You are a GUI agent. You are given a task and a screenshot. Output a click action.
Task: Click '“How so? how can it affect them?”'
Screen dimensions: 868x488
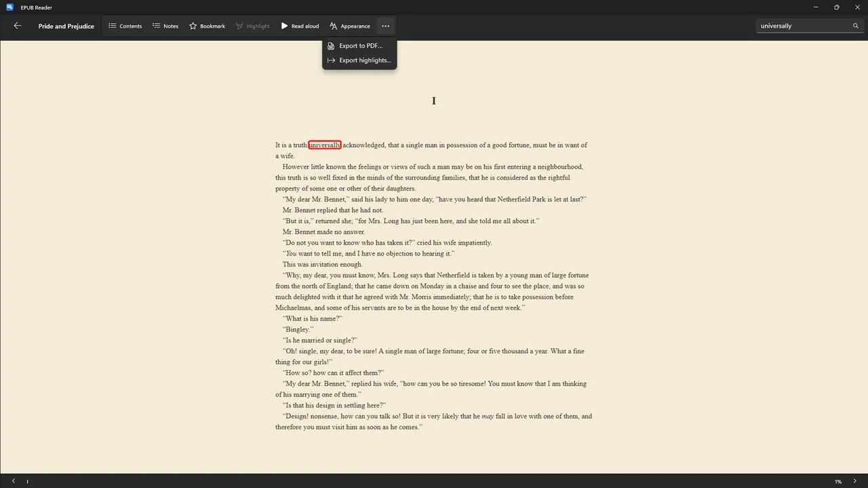pos(334,373)
